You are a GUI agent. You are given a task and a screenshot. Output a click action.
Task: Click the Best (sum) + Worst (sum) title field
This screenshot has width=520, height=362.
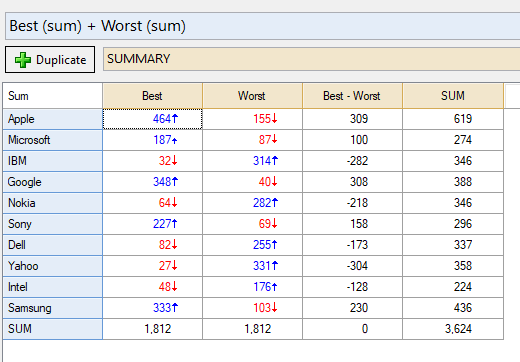click(263, 26)
